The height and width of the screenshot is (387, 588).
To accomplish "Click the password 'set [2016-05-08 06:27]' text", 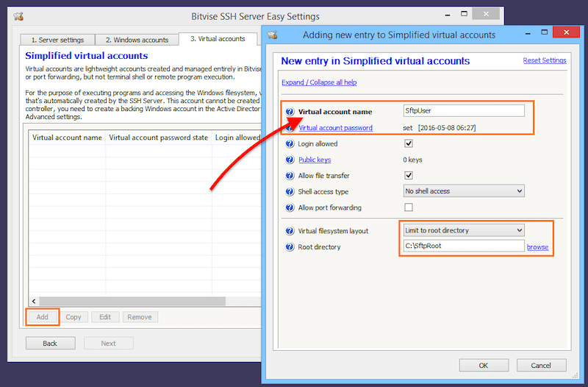I will point(440,127).
